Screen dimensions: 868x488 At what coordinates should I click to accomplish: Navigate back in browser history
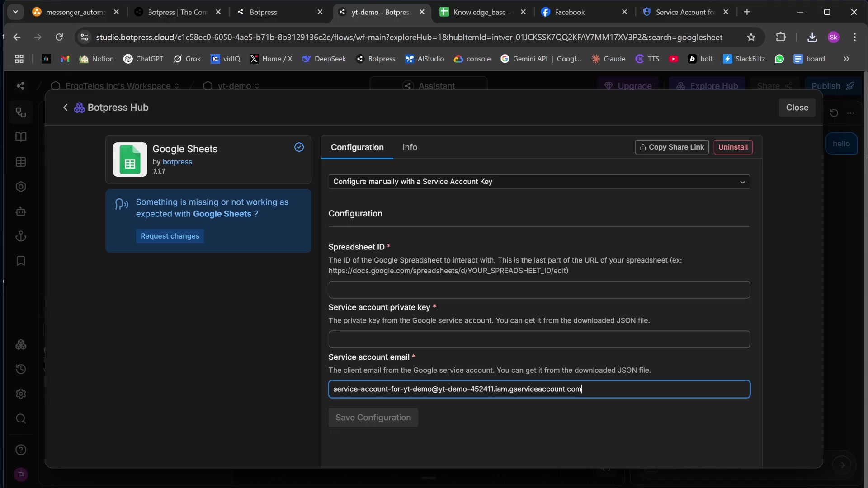[x=17, y=37]
